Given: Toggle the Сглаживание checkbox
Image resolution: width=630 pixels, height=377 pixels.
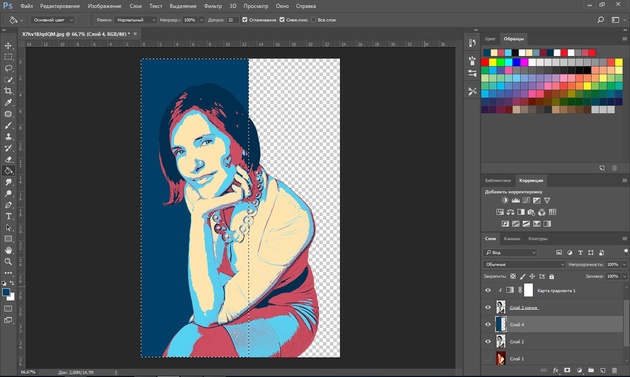Looking at the screenshot, I should click(x=245, y=20).
